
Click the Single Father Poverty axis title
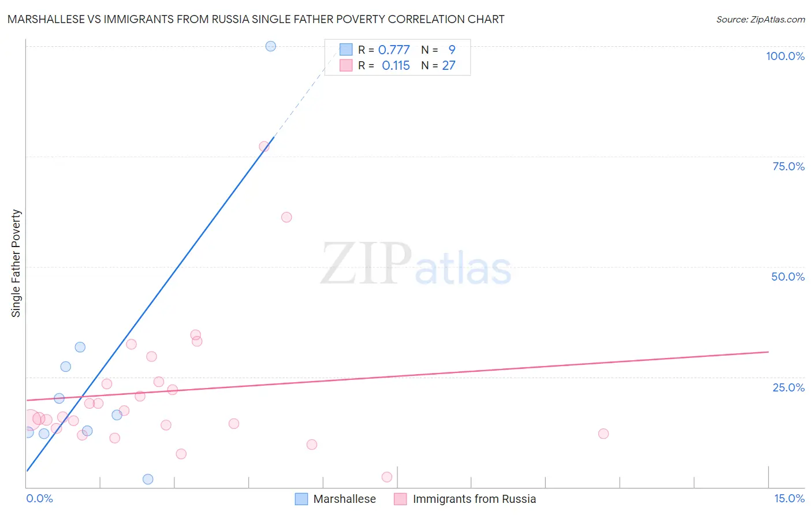[x=16, y=263]
